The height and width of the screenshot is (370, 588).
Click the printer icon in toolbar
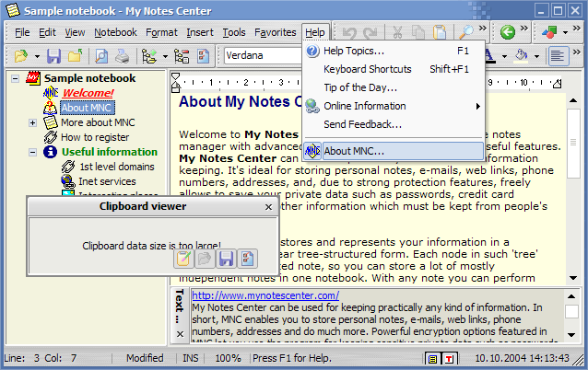[122, 56]
